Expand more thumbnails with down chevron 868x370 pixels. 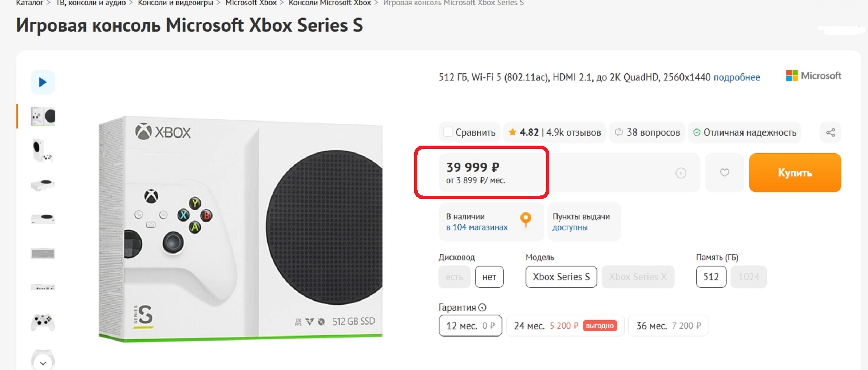[43, 363]
